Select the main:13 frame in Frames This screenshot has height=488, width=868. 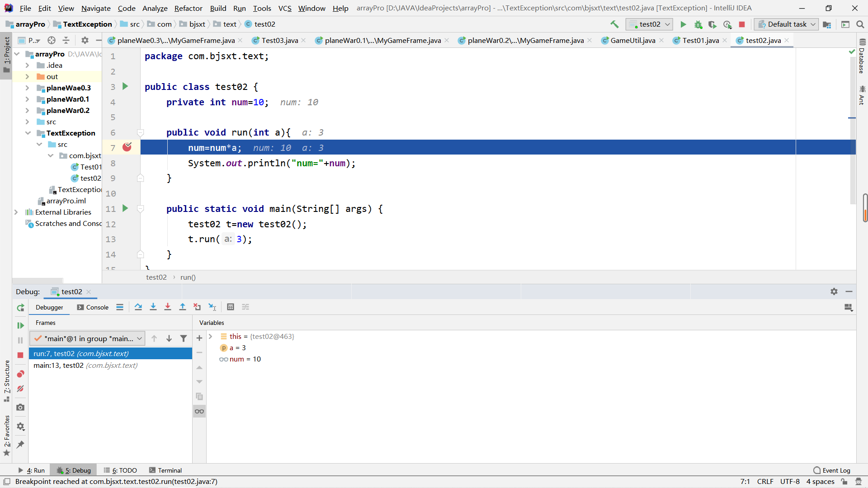[x=85, y=365]
